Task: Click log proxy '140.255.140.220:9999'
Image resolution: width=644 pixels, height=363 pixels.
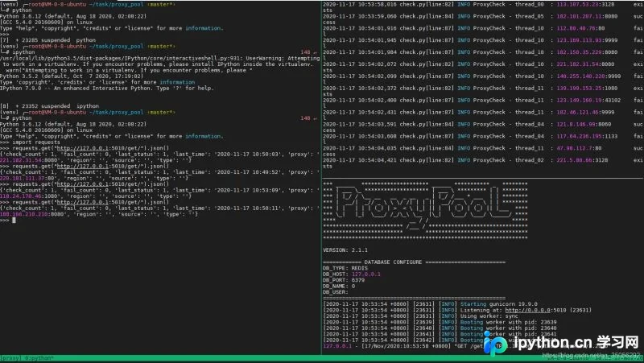Action: point(588,76)
